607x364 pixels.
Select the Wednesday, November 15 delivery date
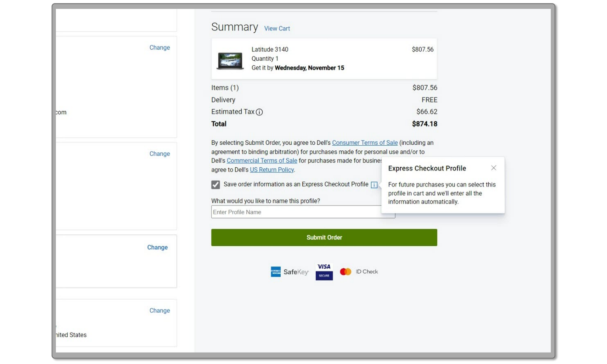click(309, 68)
